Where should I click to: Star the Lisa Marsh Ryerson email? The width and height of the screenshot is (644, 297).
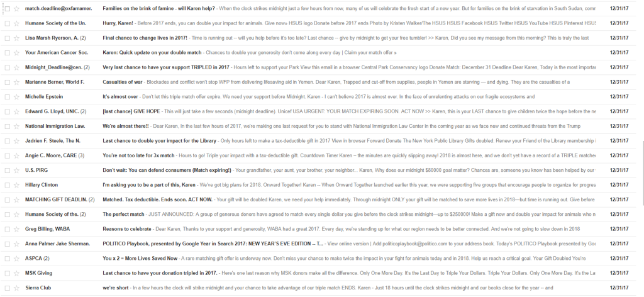[16, 38]
